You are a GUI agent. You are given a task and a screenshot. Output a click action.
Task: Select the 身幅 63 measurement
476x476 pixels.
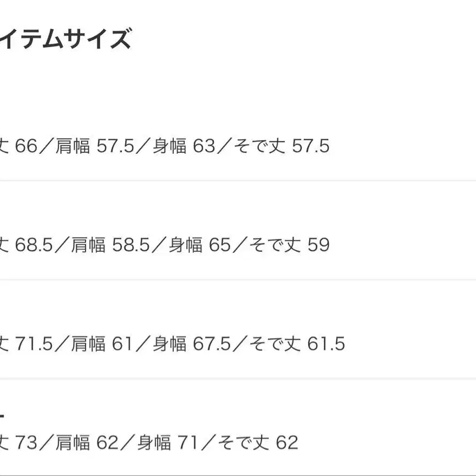tap(184, 146)
